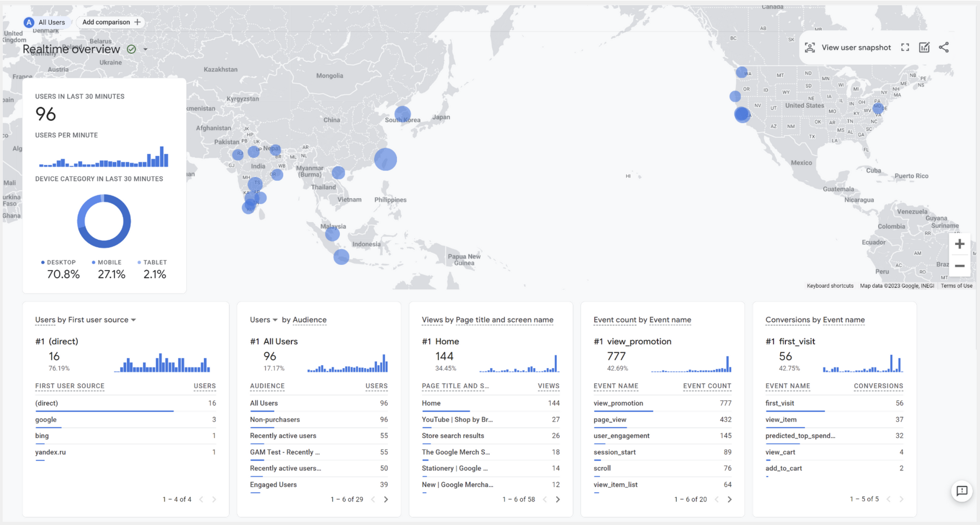Go to next page of Audience card
The height and width of the screenshot is (525, 980).
pos(386,500)
